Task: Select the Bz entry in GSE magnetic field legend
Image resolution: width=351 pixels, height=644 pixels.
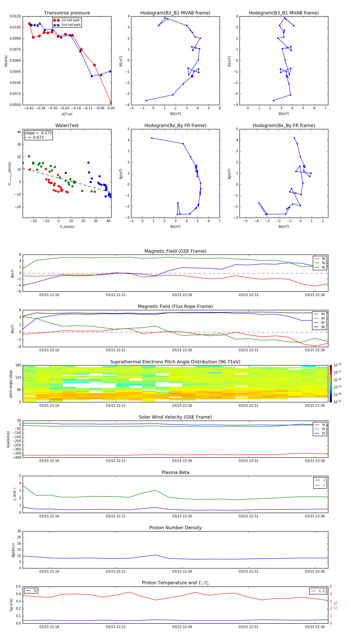Action: [x=320, y=267]
